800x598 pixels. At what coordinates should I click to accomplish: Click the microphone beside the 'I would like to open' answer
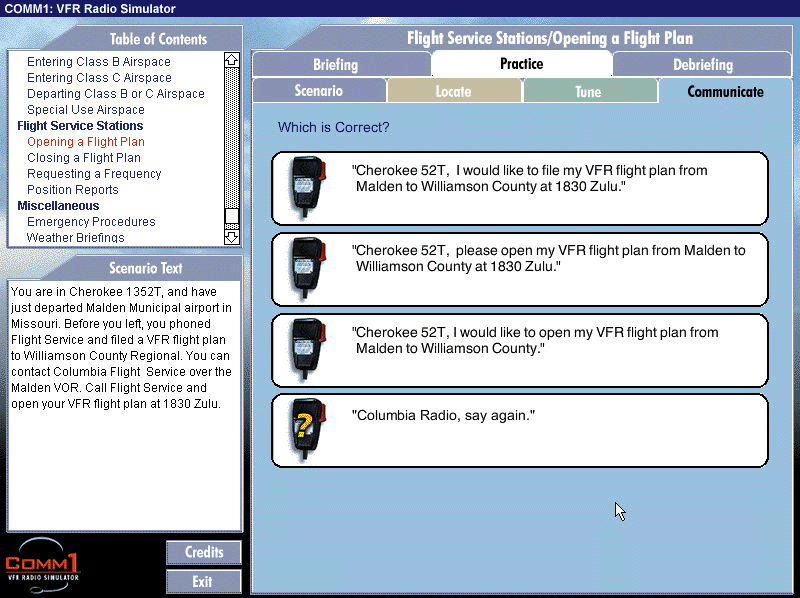point(304,350)
